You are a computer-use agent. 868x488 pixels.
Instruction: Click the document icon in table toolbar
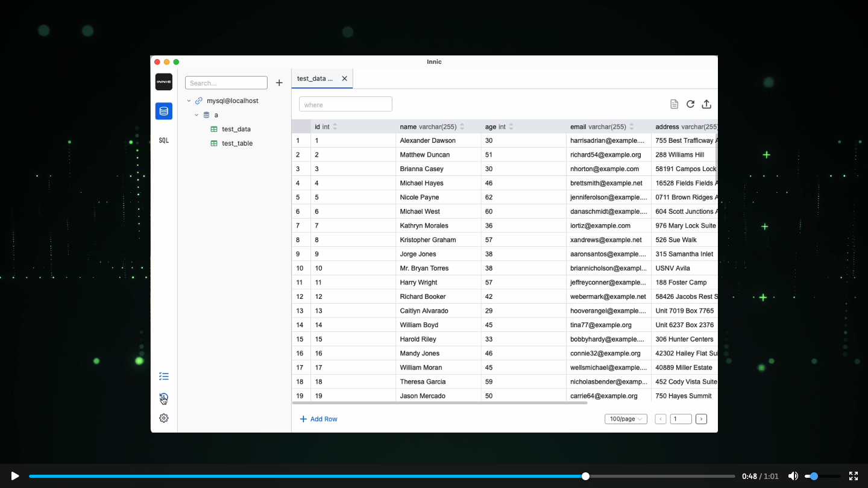[x=674, y=104]
